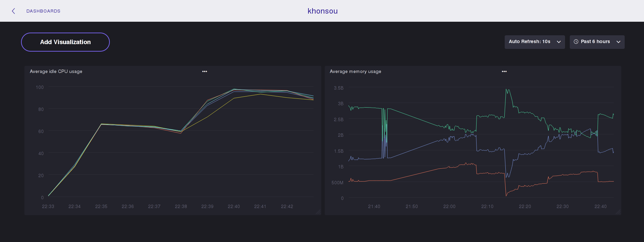The height and width of the screenshot is (242, 644).
Task: Click the chevron on the Past 6 hours control
Action: pyautogui.click(x=618, y=42)
